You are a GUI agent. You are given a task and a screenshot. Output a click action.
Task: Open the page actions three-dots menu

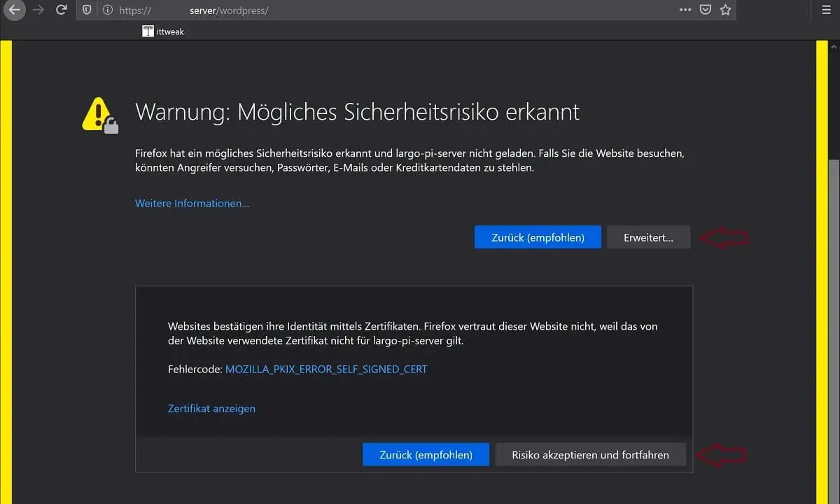click(x=685, y=10)
